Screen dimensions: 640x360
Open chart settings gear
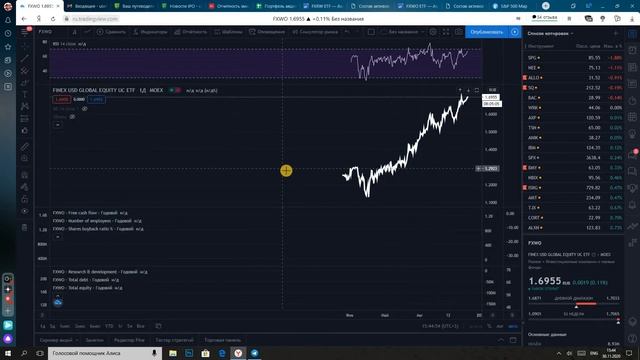click(433, 32)
